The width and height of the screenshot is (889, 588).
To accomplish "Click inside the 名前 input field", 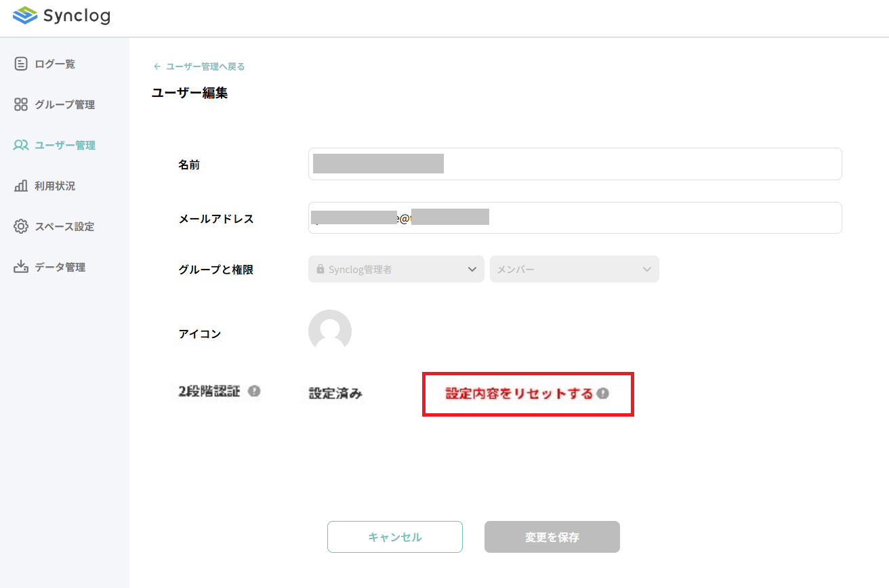I will click(x=575, y=163).
